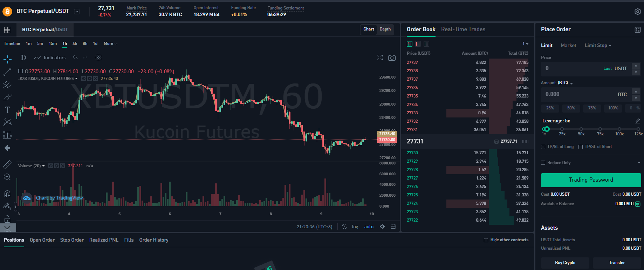Click the Transfer button
644x270 pixels.
[617, 263]
